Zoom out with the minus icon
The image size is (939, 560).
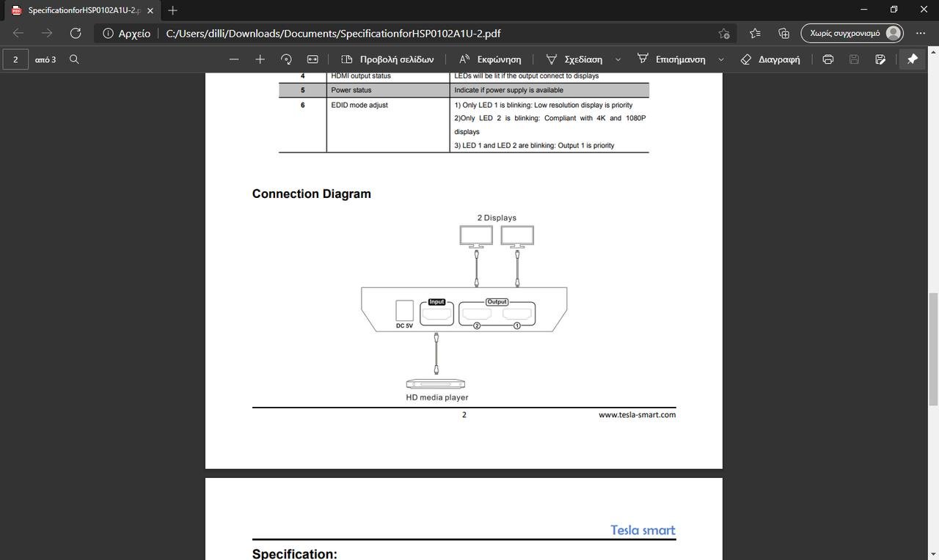click(234, 59)
